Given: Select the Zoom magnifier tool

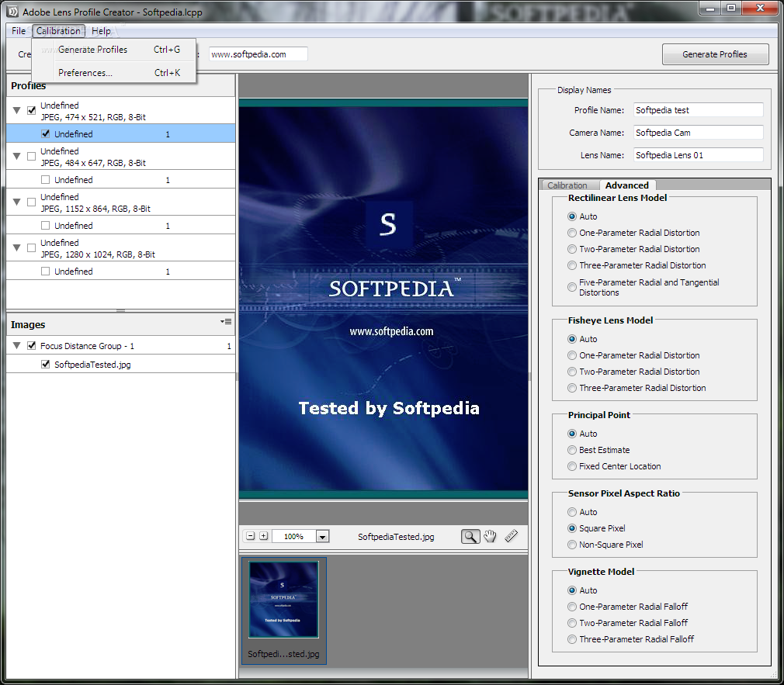Looking at the screenshot, I should 470,537.
